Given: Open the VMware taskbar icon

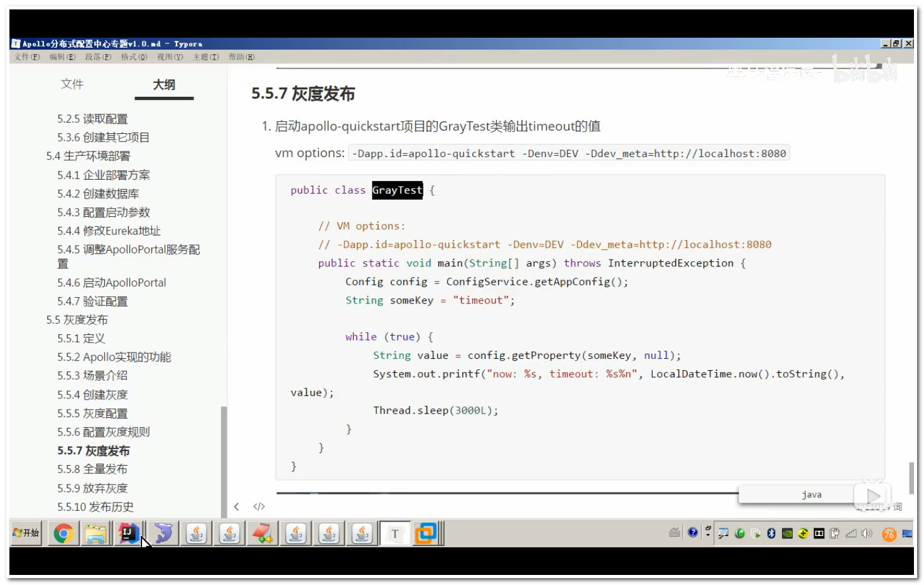Looking at the screenshot, I should pyautogui.click(x=426, y=533).
